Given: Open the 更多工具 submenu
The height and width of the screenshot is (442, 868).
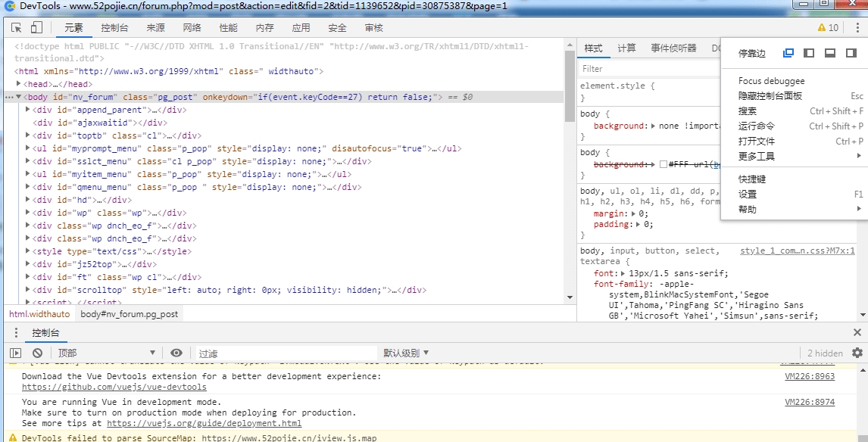Looking at the screenshot, I should tap(795, 157).
